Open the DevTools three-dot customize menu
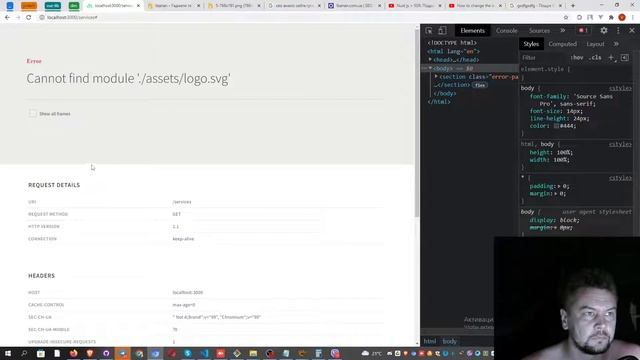640x360 pixels. pyautogui.click(x=618, y=31)
